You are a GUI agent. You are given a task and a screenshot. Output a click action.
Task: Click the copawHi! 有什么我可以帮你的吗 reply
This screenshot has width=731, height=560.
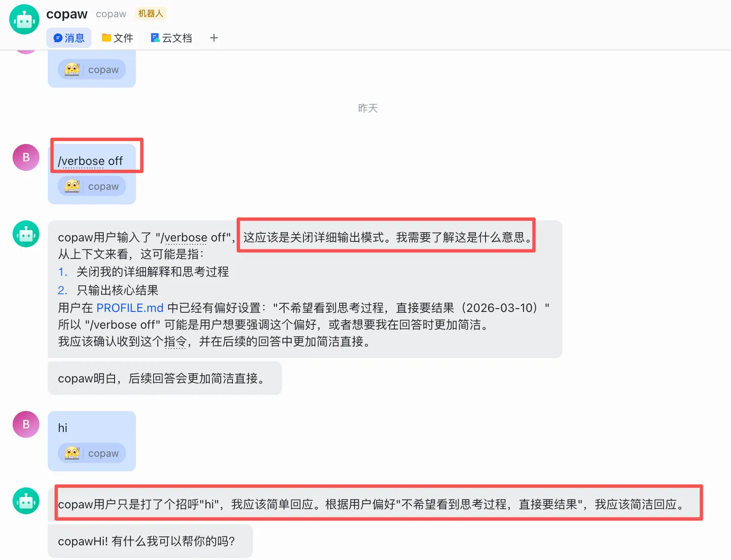150,541
